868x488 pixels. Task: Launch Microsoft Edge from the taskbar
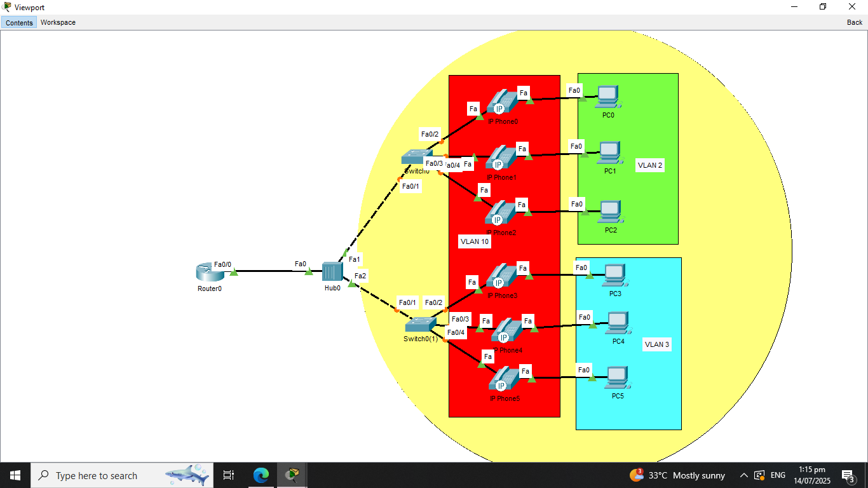(261, 475)
